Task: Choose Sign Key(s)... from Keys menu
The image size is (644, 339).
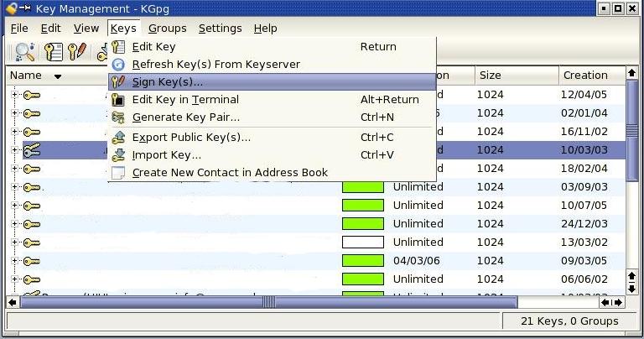Action: click(272, 81)
